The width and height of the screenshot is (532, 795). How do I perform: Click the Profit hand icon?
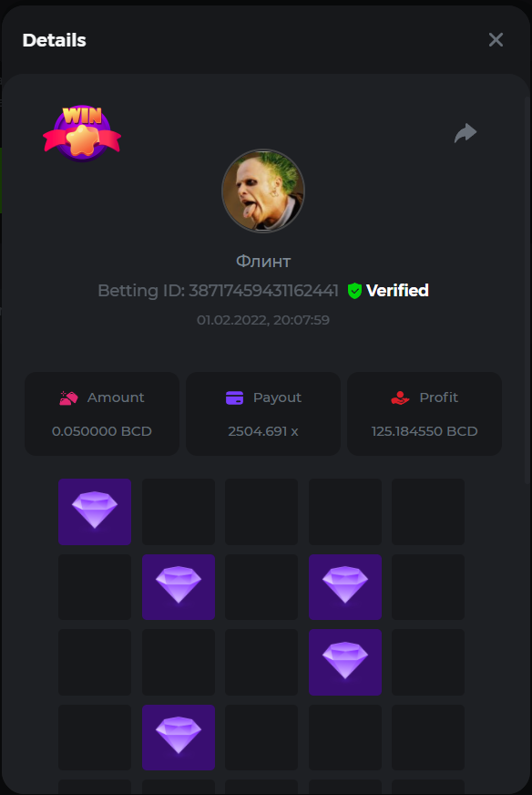[400, 398]
